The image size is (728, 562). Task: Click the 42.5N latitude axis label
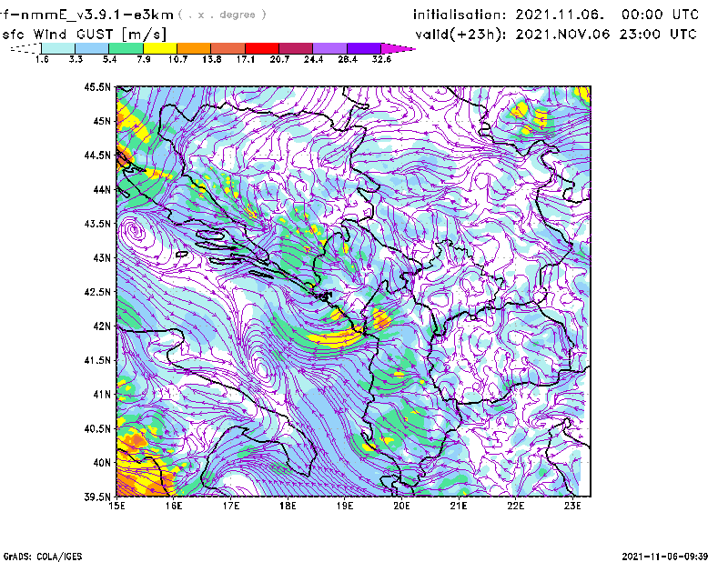[97, 292]
